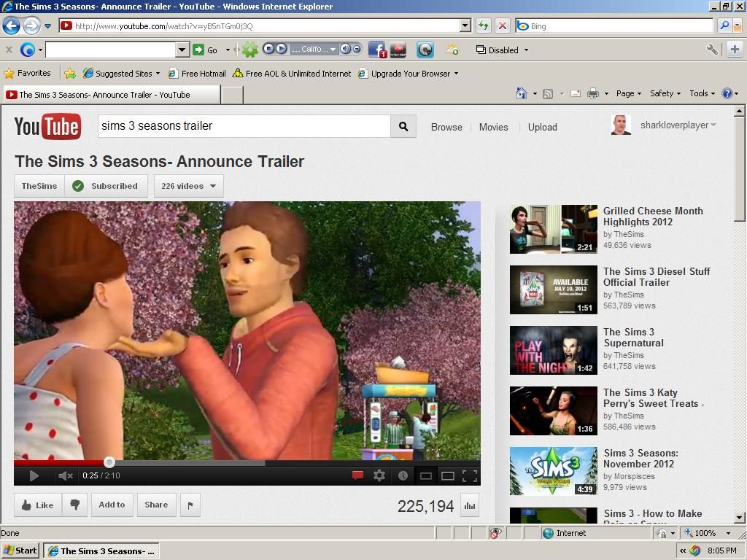This screenshot has height=560, width=747.
Task: Expand the sharkloverplayer account menu
Action: 713,125
